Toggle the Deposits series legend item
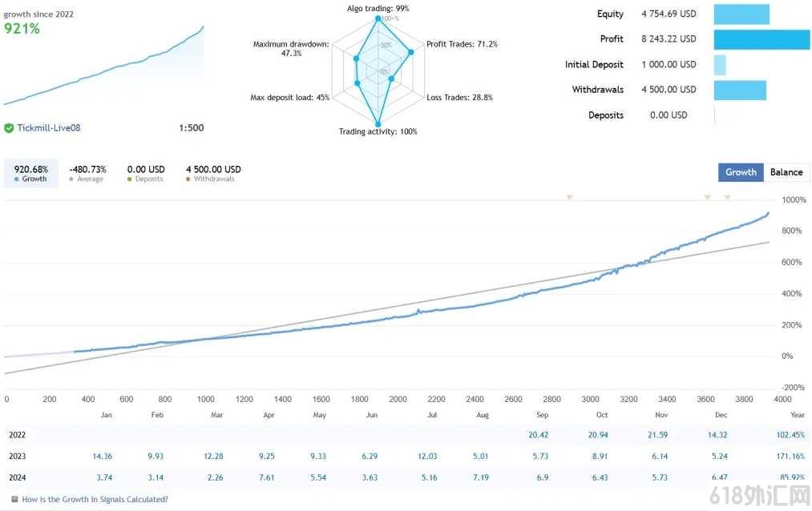 tap(146, 173)
